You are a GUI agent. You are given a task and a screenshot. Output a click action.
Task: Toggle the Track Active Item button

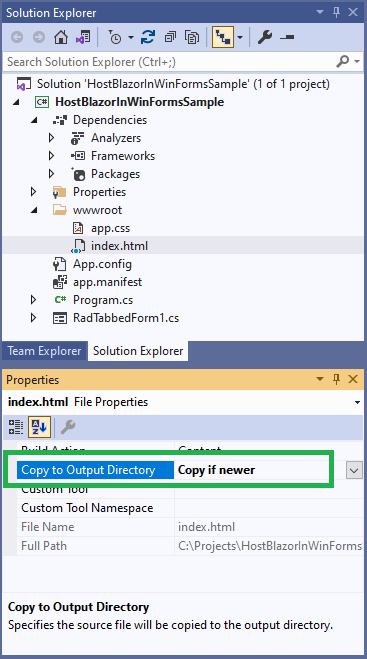point(223,37)
